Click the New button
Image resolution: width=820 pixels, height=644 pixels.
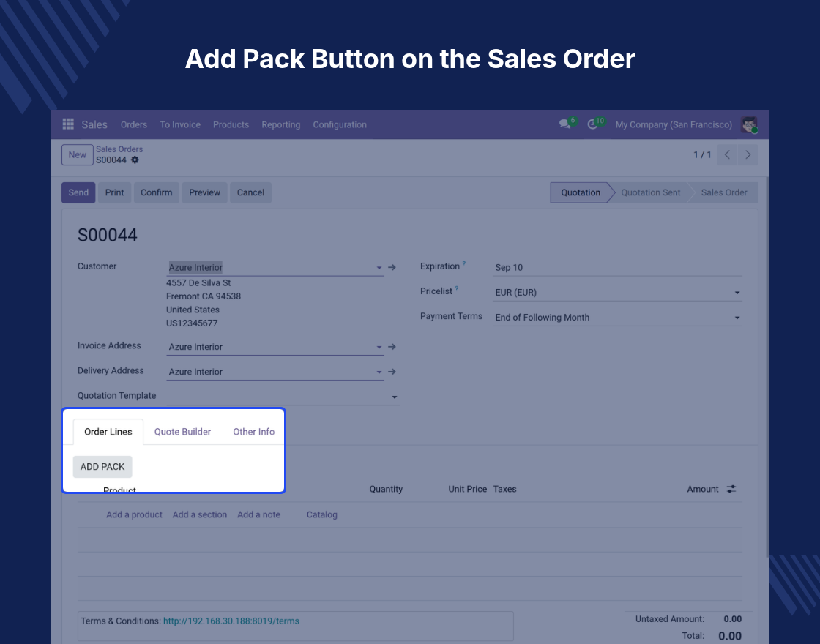[x=78, y=154]
